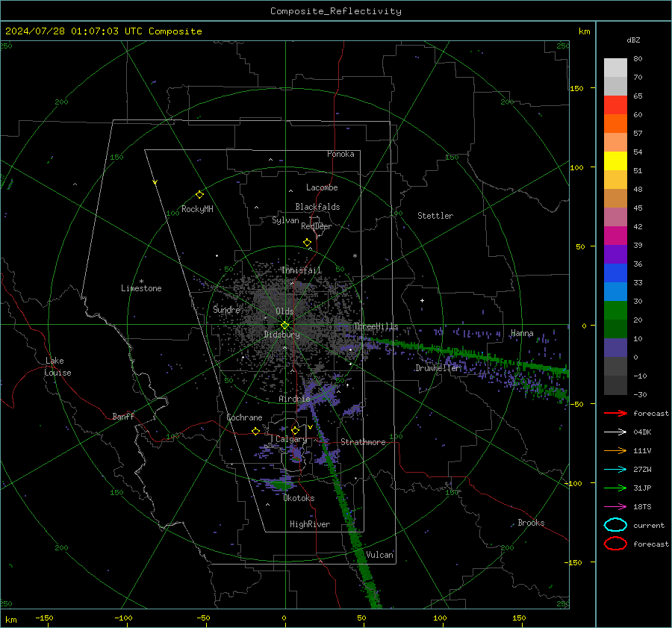Click the Vulcan label
The image size is (672, 628).
point(380,555)
